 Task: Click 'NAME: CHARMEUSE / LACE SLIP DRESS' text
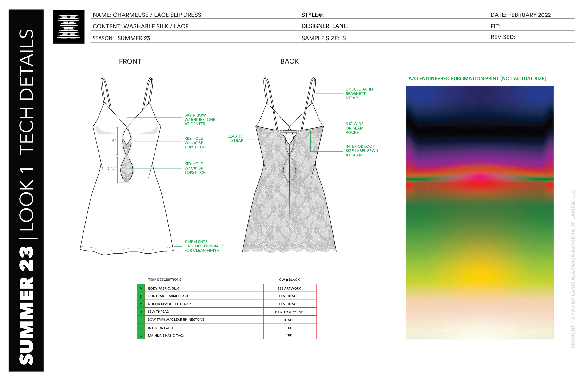point(147,15)
